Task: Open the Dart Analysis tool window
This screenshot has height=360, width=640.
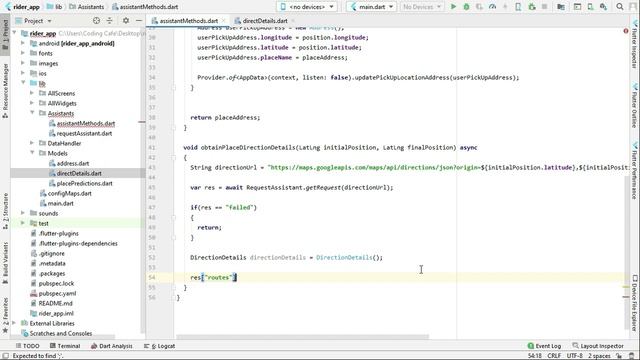Action: (111, 346)
